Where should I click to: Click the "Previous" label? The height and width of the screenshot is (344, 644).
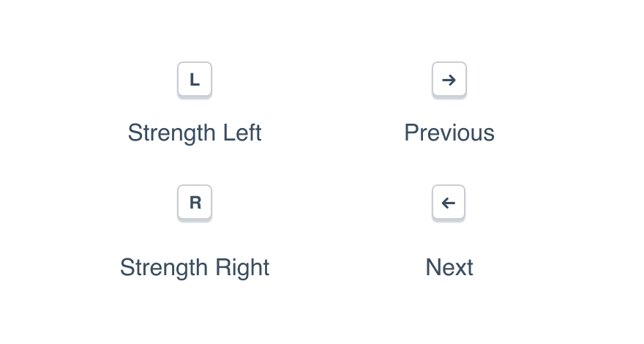point(449,133)
